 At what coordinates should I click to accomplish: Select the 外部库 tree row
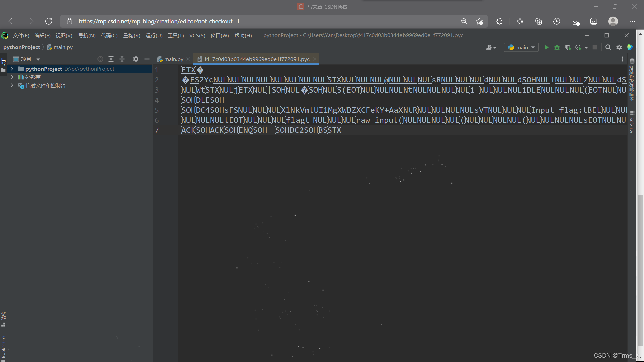(80, 77)
